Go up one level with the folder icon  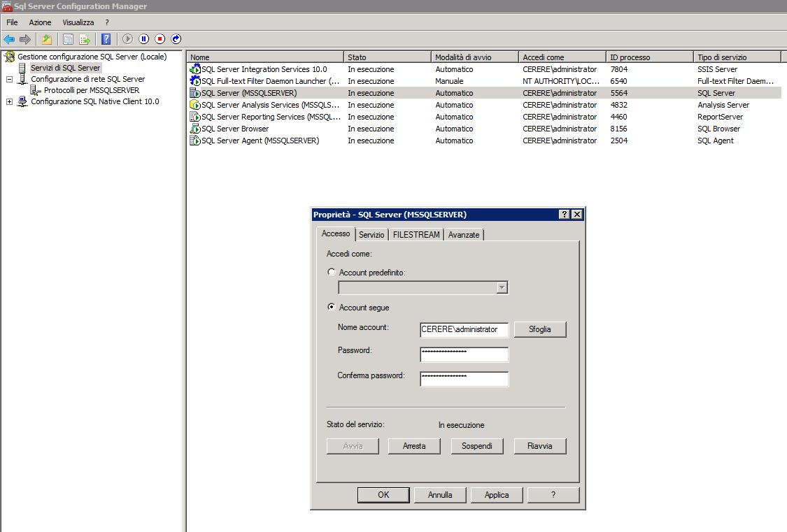tap(47, 39)
